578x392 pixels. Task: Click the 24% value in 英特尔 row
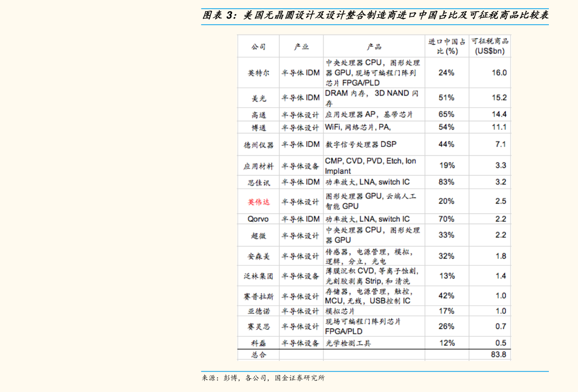coord(446,73)
